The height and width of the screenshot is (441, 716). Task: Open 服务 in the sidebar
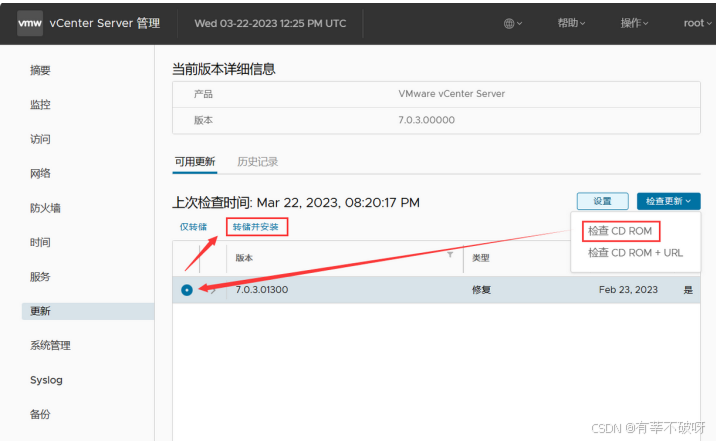click(40, 277)
